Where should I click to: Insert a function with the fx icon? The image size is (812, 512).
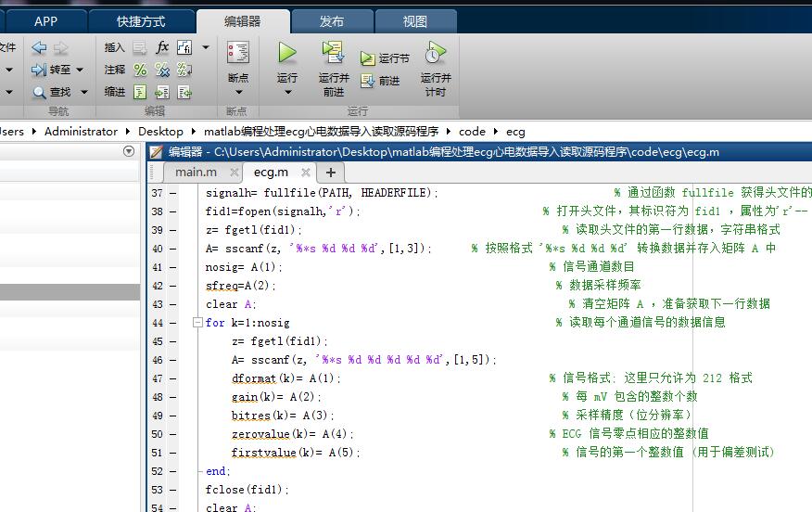coord(162,47)
